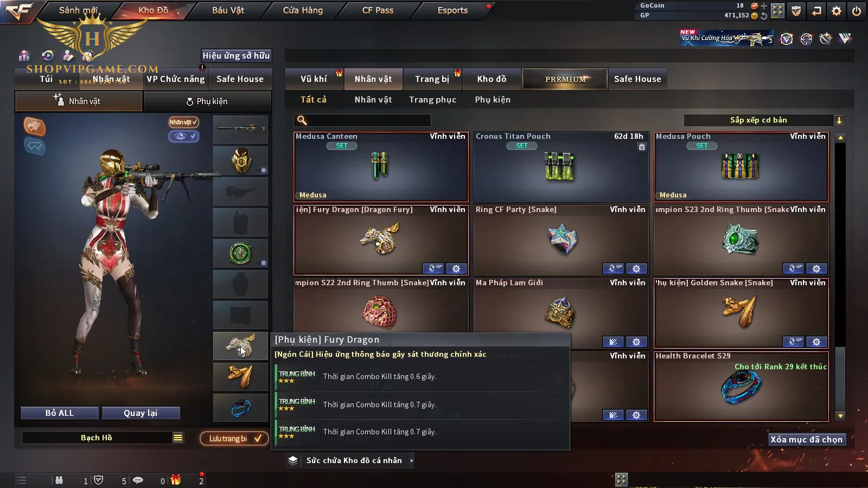Click the Bỏ ALL button
Screen dimensions: 868x488
(60, 413)
